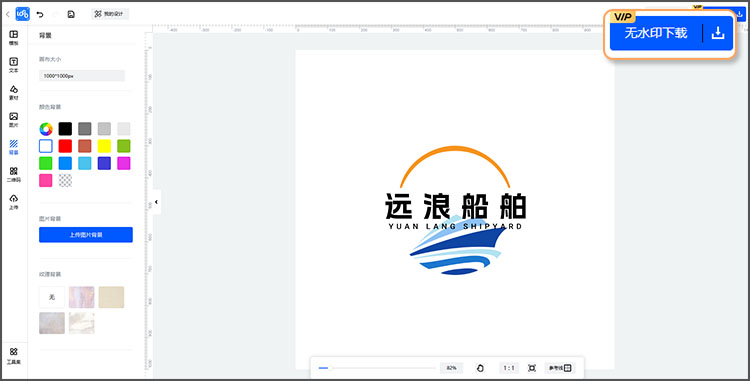This screenshot has height=381, width=750.
Task: Select YUAN LANG SHIPYARD text on canvas
Action: [x=455, y=227]
